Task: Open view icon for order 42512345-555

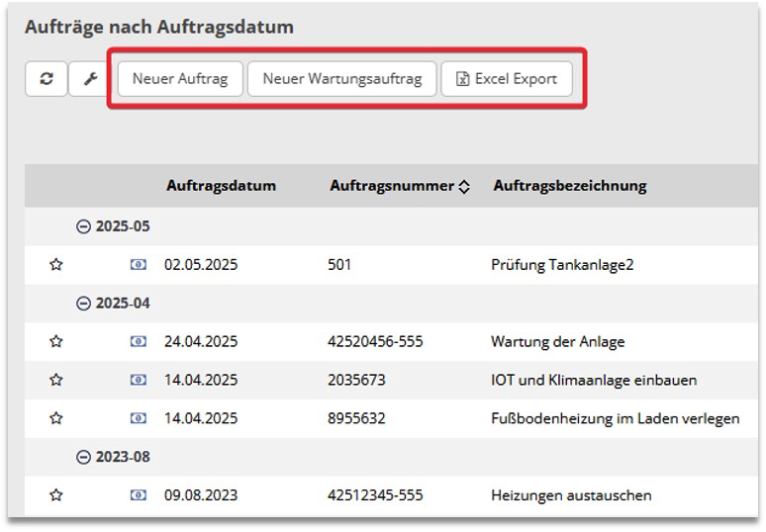Action: (139, 495)
